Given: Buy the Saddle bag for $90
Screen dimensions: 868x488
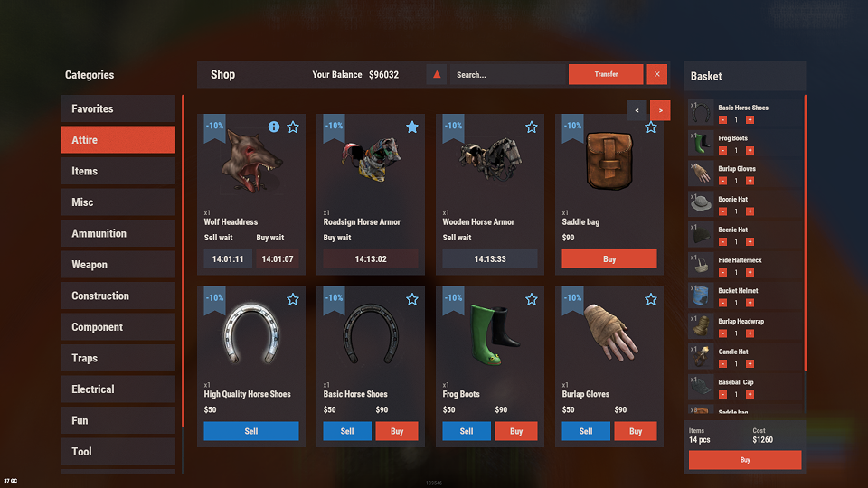Looking at the screenshot, I should coord(609,259).
